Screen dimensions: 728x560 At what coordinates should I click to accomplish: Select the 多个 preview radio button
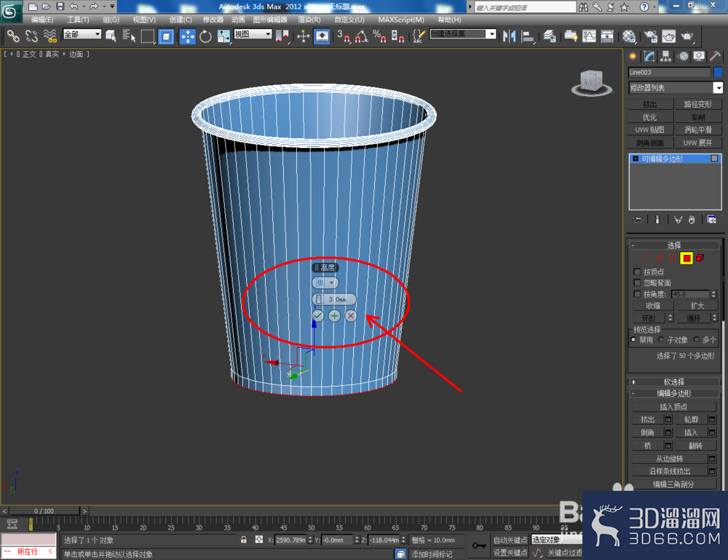pos(696,340)
